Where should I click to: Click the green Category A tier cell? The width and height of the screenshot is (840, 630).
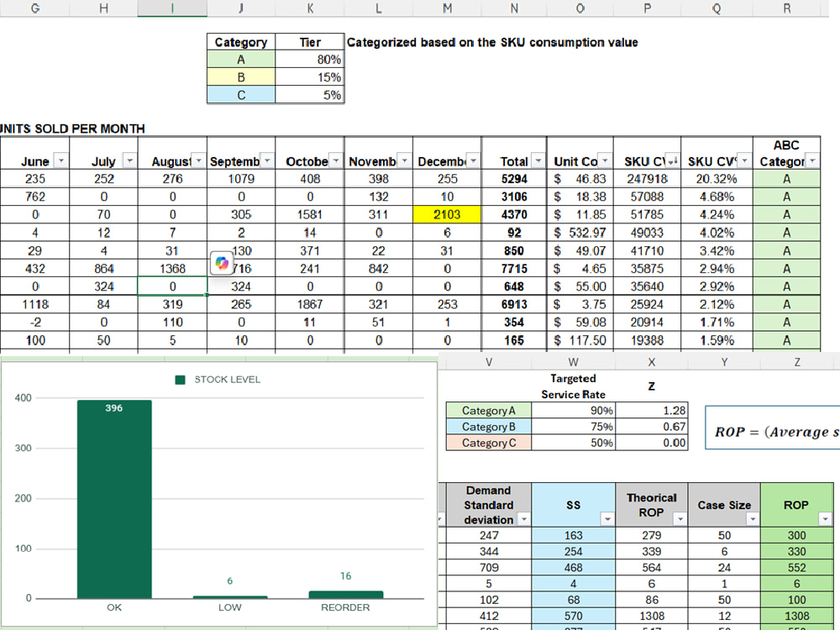[241, 60]
